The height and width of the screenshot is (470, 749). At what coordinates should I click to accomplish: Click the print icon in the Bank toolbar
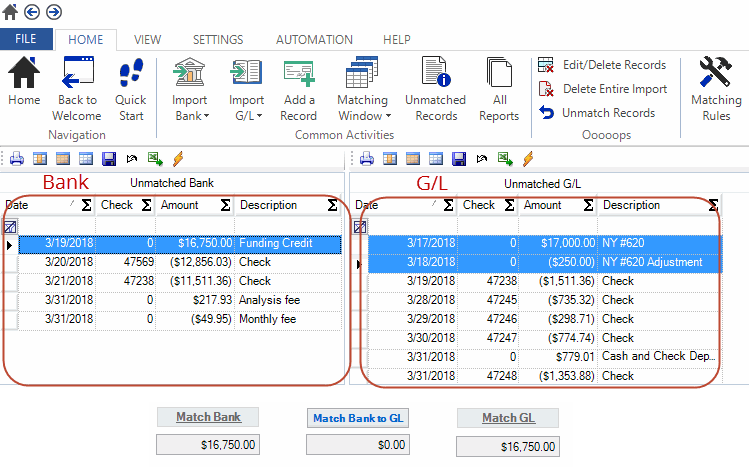click(x=17, y=159)
